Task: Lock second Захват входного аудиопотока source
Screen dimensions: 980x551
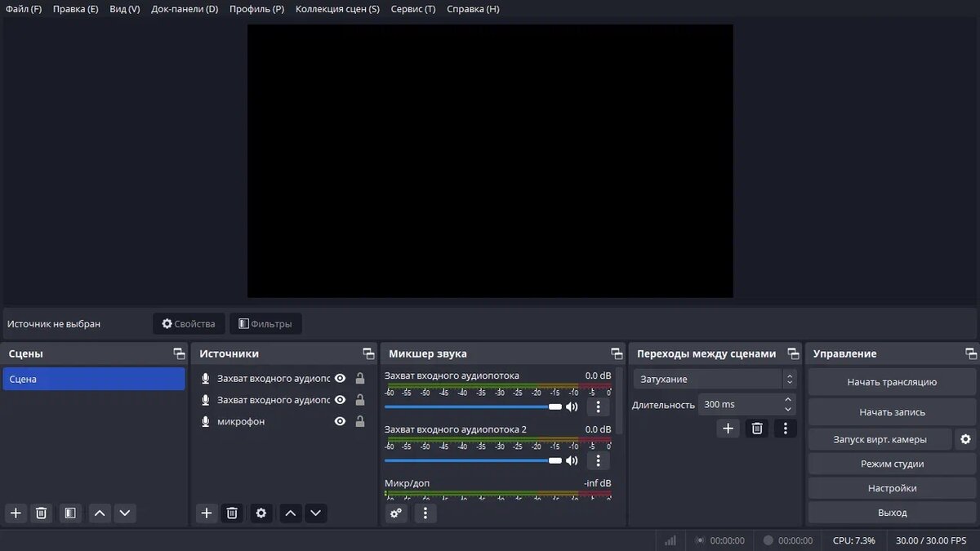Action: (360, 400)
